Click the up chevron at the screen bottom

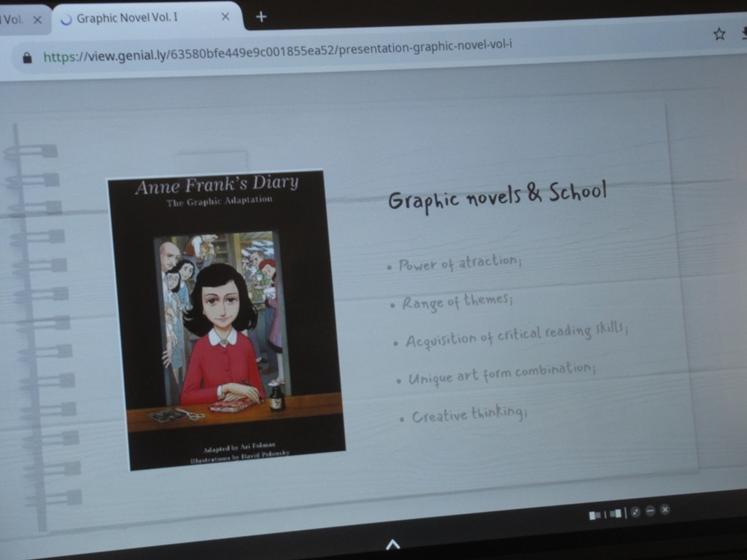(392, 544)
